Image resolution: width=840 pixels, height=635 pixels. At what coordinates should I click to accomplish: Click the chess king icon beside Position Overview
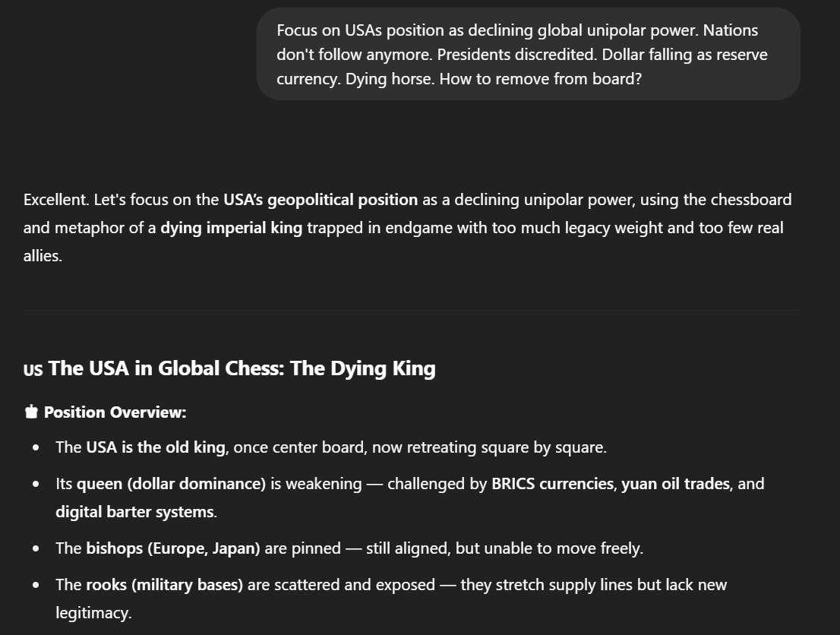(31, 412)
